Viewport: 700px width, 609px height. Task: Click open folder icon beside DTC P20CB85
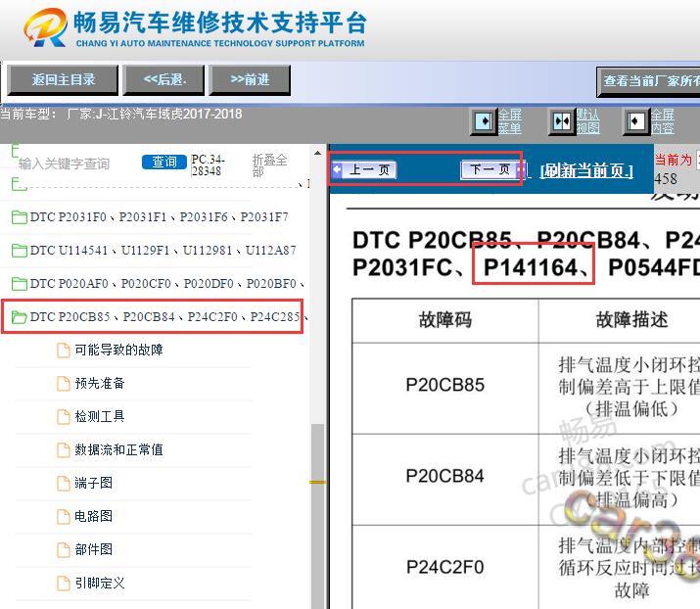tap(19, 316)
